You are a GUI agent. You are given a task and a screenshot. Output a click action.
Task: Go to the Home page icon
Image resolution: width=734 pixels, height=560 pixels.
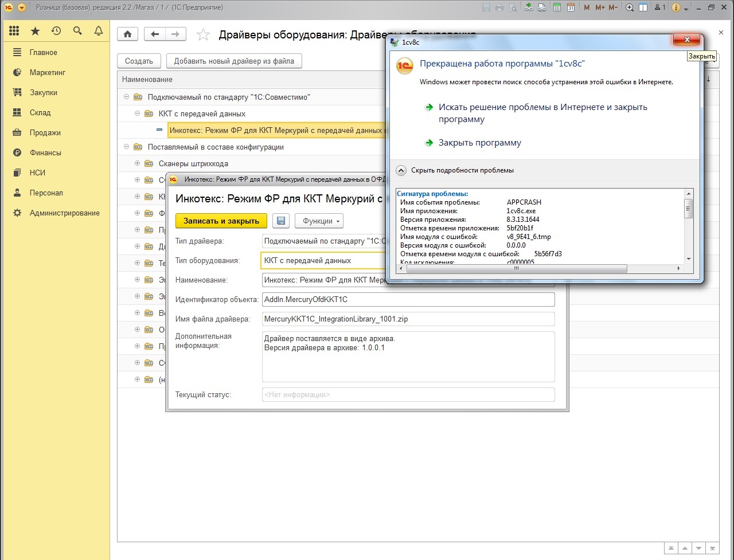pyautogui.click(x=127, y=34)
